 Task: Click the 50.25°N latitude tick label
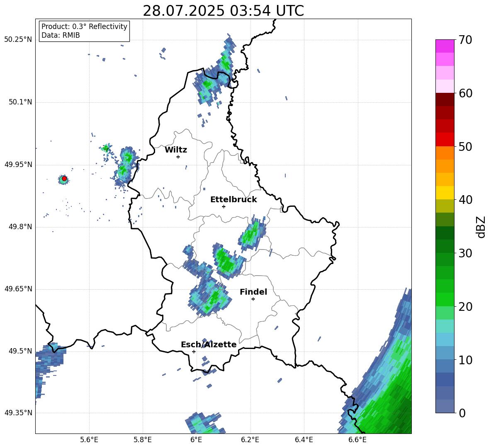(x=18, y=40)
